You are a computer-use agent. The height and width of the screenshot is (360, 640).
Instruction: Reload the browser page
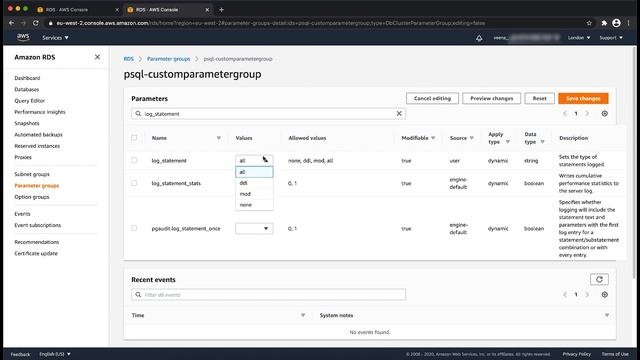(36, 23)
